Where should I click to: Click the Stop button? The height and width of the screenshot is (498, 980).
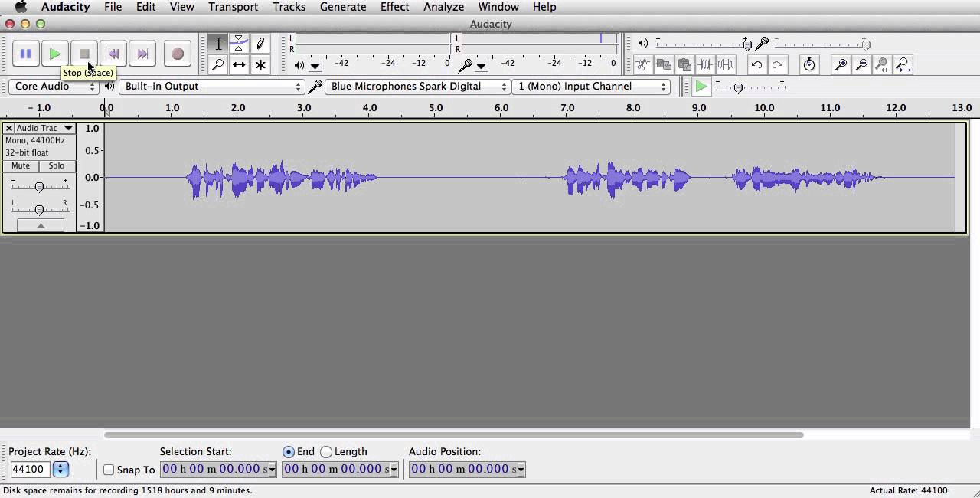tap(84, 54)
